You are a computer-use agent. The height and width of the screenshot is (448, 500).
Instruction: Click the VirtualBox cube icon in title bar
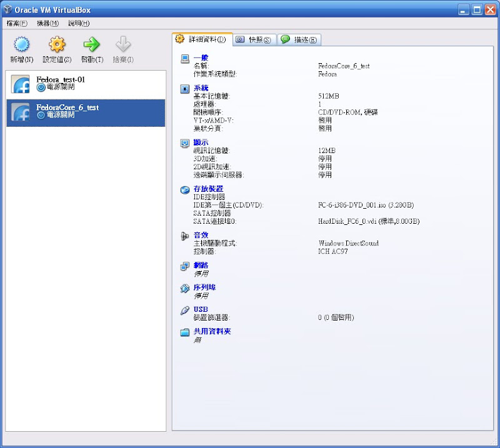pyautogui.click(x=8, y=9)
